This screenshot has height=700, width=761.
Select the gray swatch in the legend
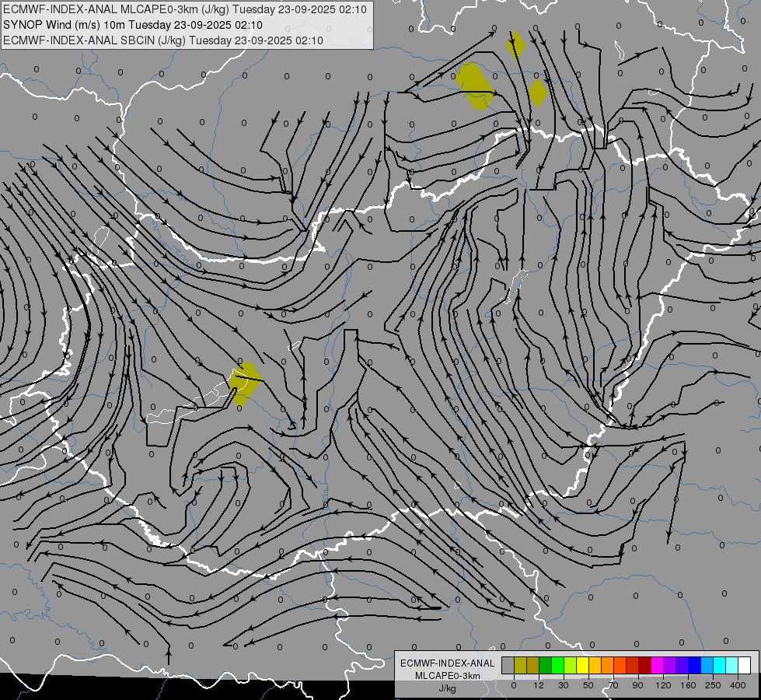point(508,666)
